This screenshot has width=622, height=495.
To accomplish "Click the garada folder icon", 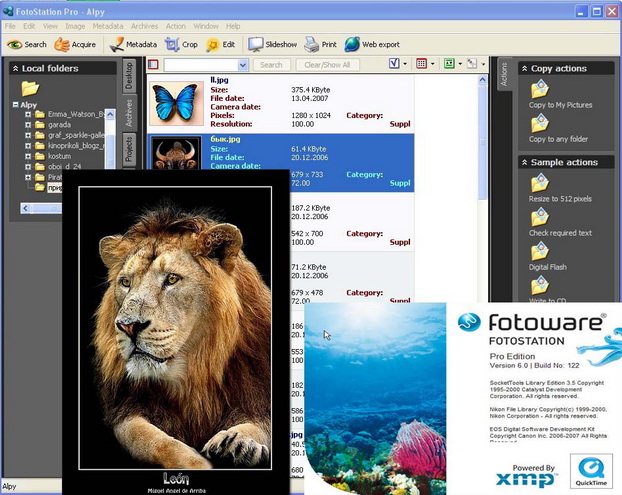I will 40,125.
